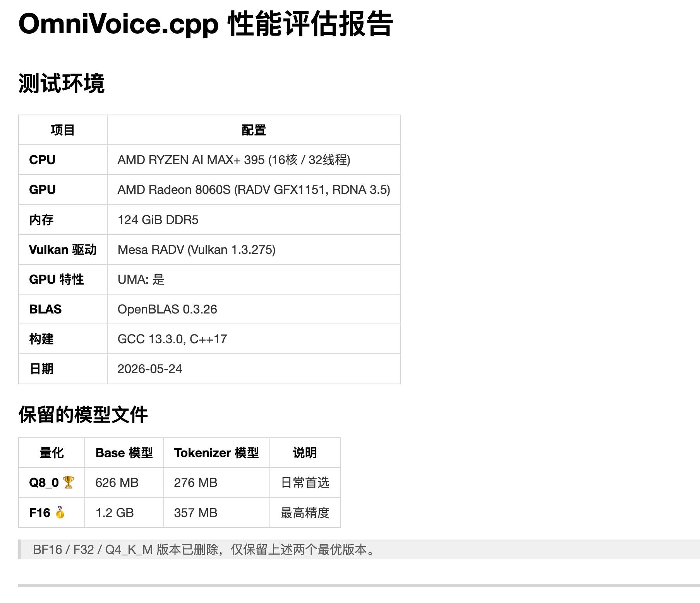This screenshot has width=700, height=603.
Task: Click the '内存' row label
Action: click(41, 219)
